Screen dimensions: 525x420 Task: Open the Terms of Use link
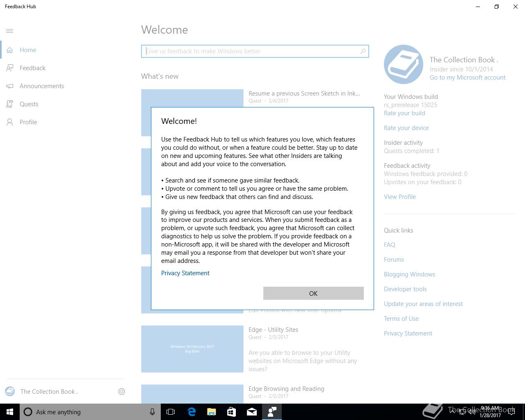[x=401, y=319]
